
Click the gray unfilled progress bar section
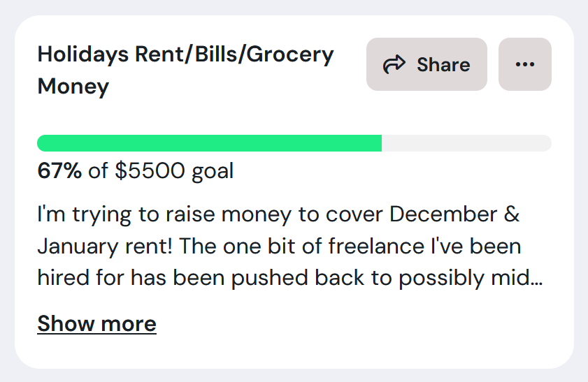click(x=466, y=143)
